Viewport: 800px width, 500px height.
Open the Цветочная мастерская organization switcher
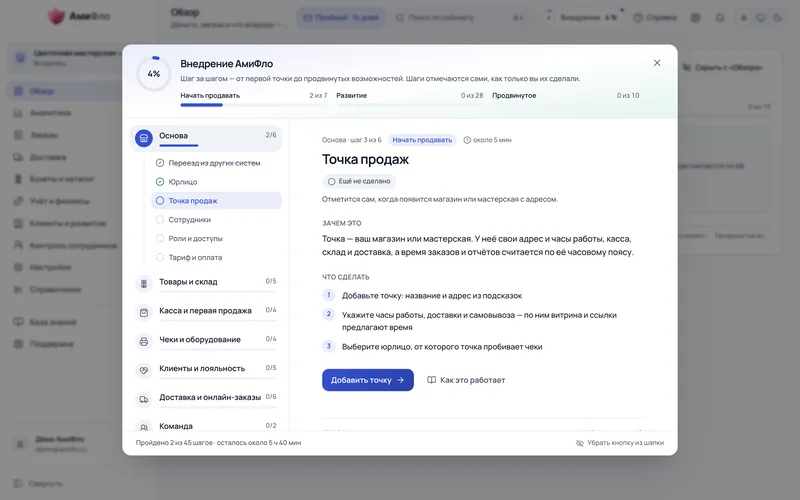pyautogui.click(x=65, y=57)
